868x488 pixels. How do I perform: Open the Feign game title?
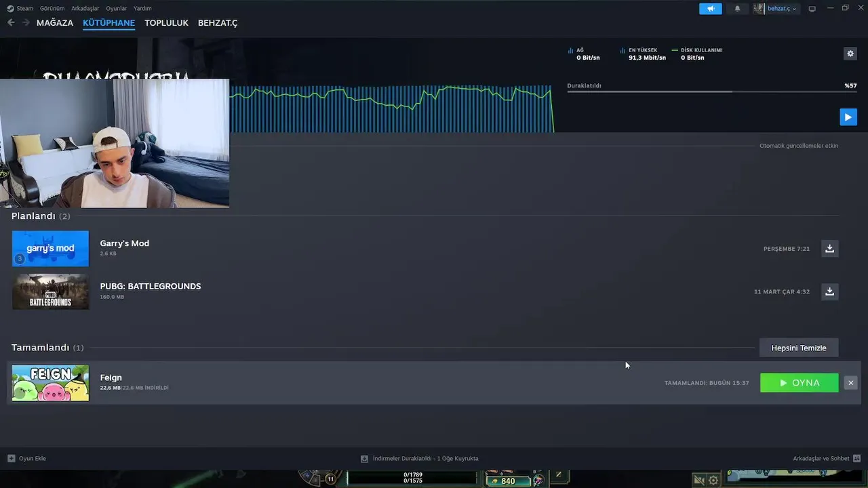coord(111,378)
